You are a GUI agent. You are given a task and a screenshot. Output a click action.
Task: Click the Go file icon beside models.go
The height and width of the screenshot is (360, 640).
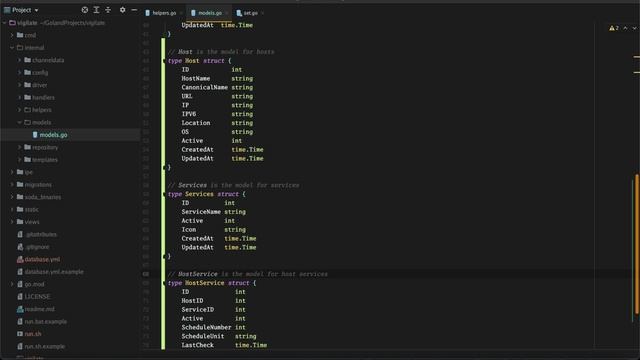[x=35, y=135]
